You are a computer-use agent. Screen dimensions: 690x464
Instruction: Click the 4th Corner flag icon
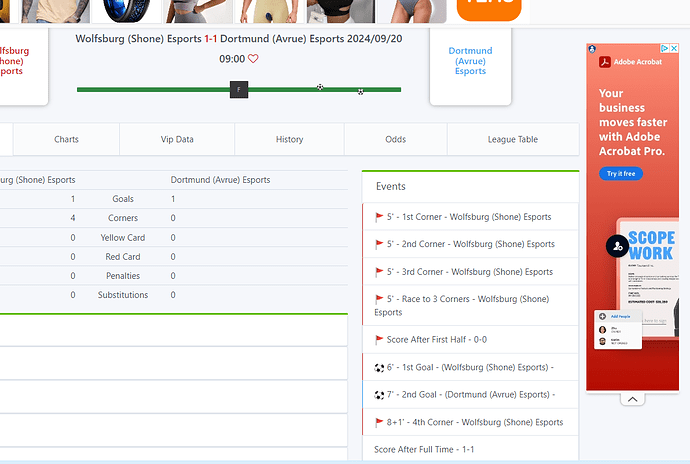pos(379,422)
